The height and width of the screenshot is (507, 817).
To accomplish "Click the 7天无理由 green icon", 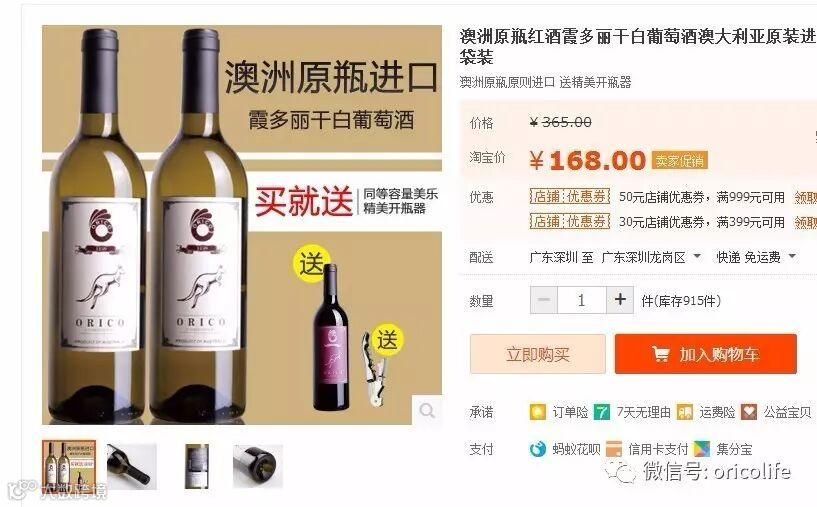I will [602, 412].
